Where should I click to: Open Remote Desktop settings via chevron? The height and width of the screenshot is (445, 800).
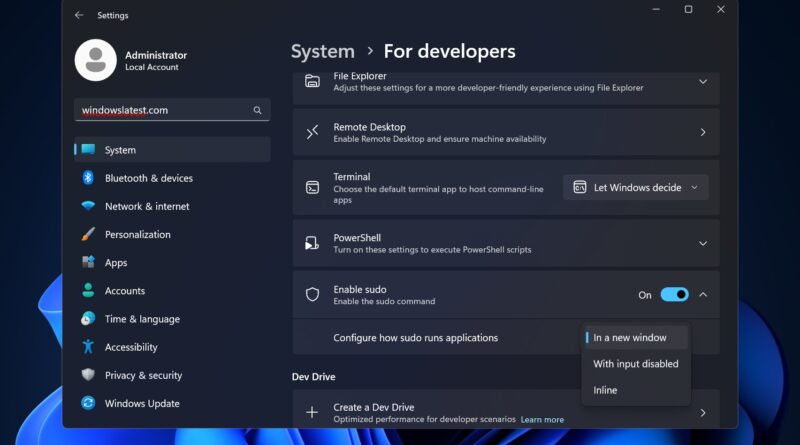(x=703, y=132)
